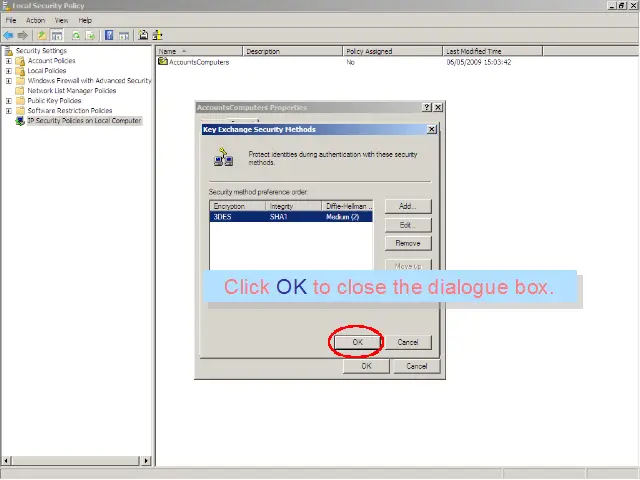Expand Software Restriction Policies node

coord(9,111)
